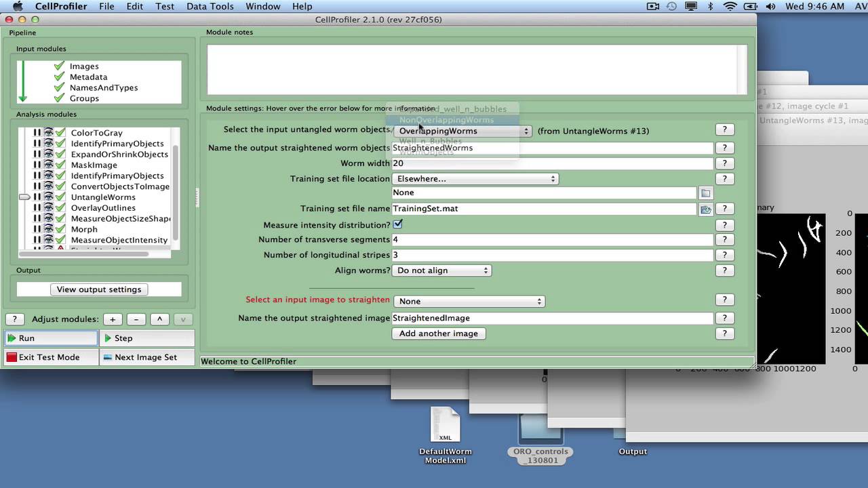868x488 pixels.
Task: Click green checkmark beside MeasureObjectSizeShape
Action: (60, 218)
